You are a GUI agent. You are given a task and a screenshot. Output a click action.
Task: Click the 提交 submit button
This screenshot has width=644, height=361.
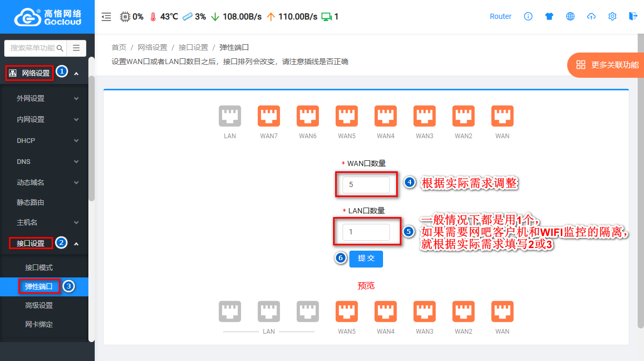click(x=366, y=259)
